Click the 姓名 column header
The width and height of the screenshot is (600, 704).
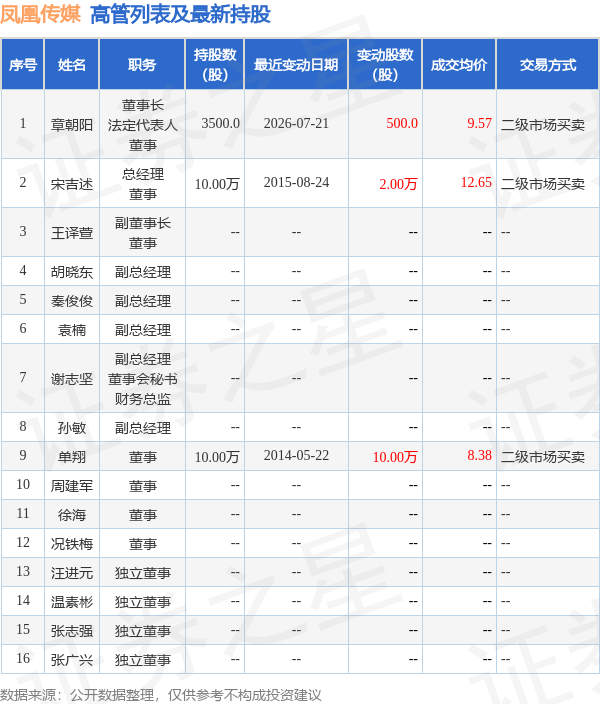tap(72, 65)
